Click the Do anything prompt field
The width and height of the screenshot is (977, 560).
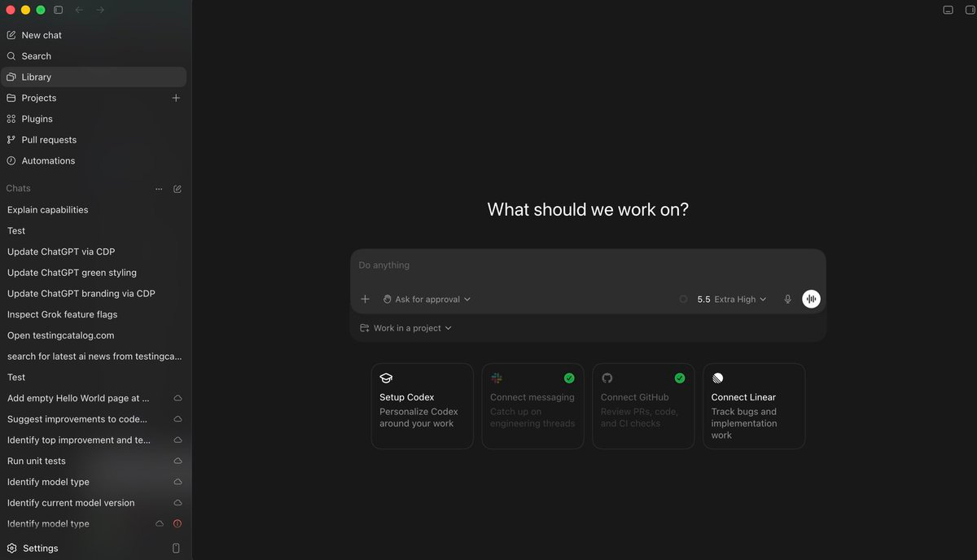[x=588, y=266]
